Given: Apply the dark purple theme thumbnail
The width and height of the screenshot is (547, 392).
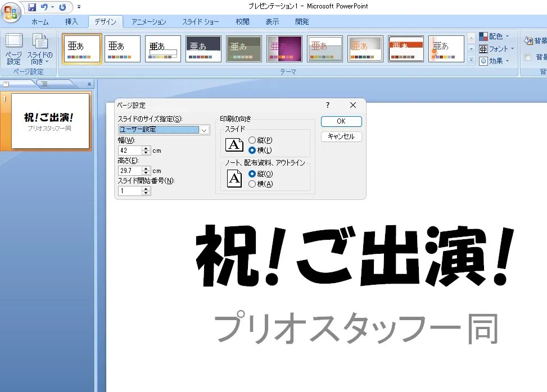Looking at the screenshot, I should (284, 49).
